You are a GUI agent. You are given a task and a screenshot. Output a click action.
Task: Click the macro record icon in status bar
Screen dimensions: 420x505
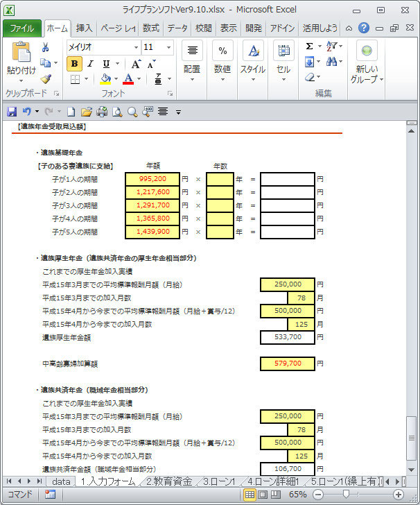coord(50,495)
